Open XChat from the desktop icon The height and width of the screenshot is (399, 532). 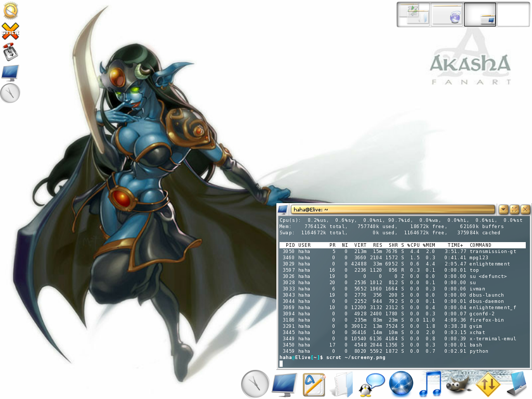tap(9, 30)
